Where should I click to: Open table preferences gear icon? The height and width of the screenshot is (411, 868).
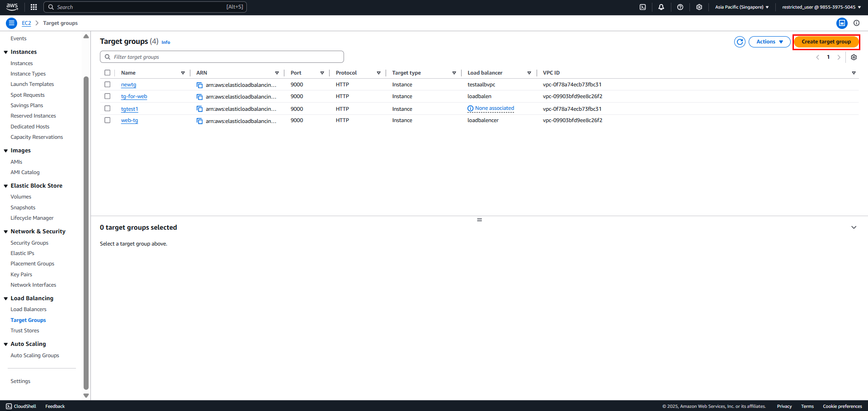[854, 57]
